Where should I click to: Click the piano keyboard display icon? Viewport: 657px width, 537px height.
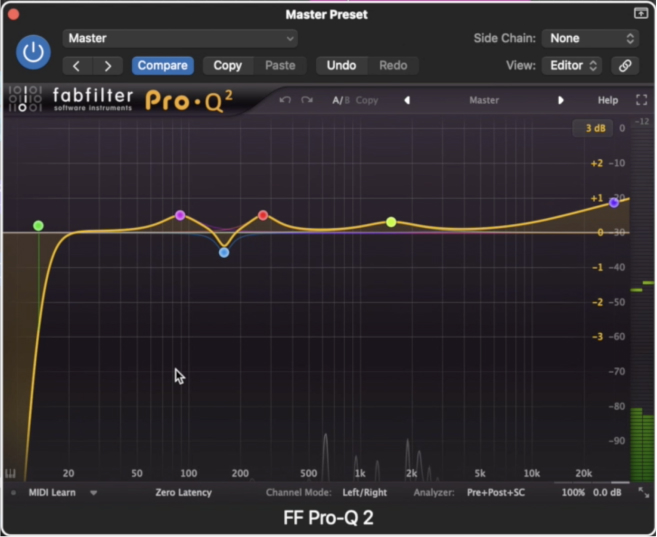click(x=10, y=474)
